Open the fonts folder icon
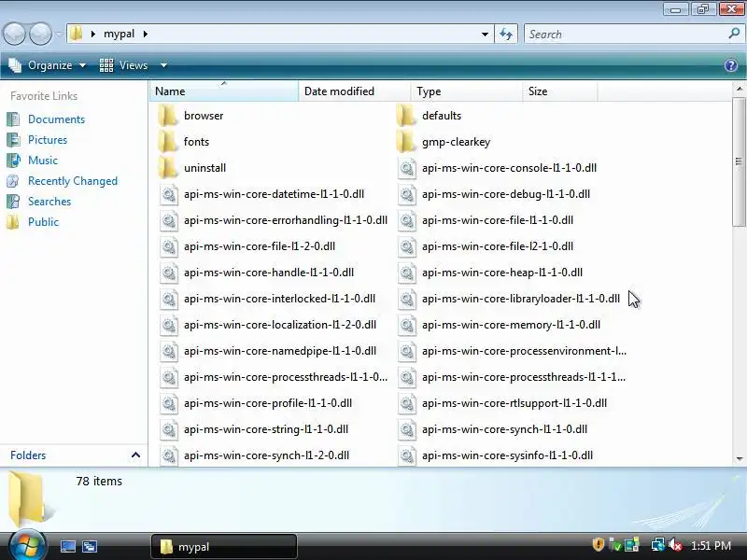Screen dimensions: 747x560 pyautogui.click(x=168, y=142)
